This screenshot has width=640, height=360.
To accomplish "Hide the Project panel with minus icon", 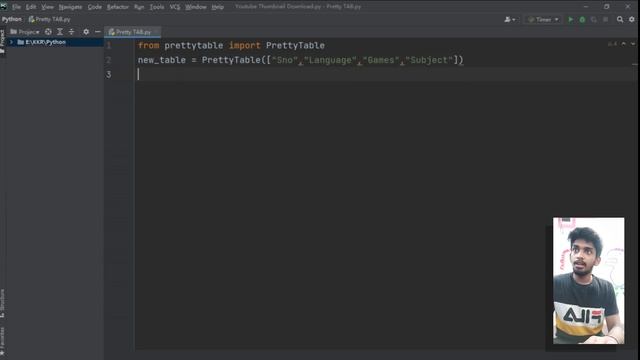I will tap(98, 32).
